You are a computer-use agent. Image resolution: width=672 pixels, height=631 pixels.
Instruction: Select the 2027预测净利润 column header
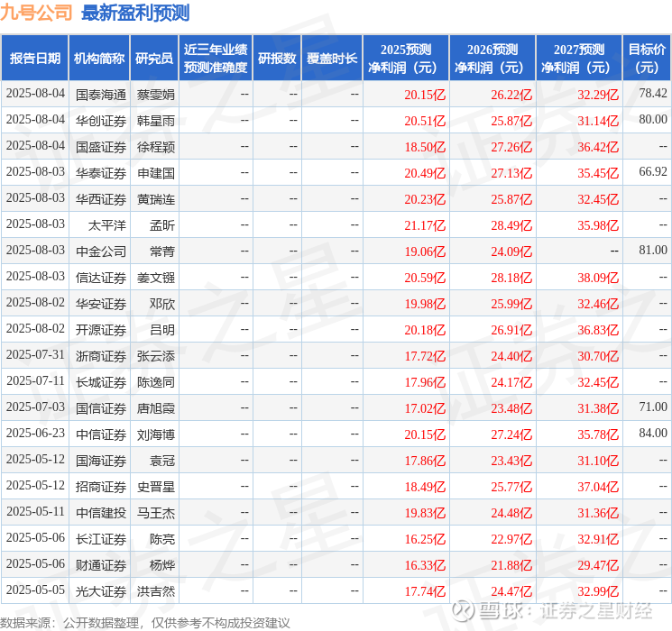click(x=579, y=59)
